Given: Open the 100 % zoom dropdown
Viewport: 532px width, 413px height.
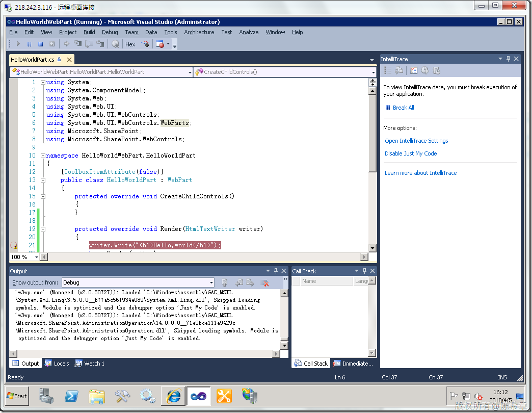Looking at the screenshot, I should point(36,257).
